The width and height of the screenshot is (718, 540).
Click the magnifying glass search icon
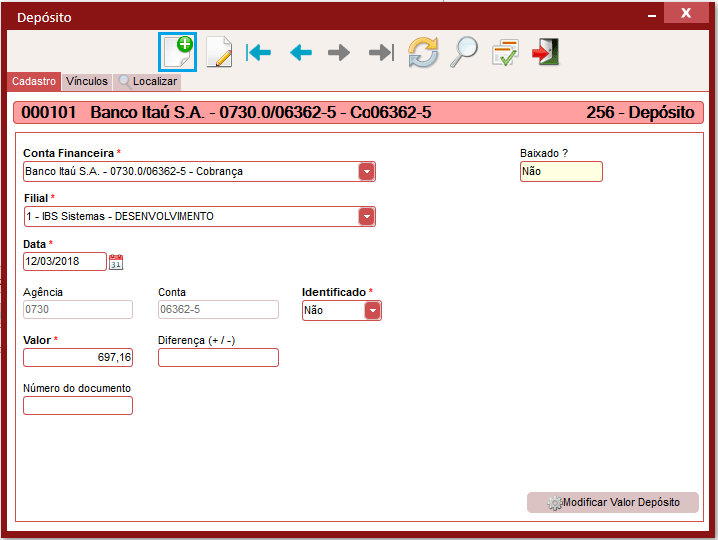click(x=464, y=52)
